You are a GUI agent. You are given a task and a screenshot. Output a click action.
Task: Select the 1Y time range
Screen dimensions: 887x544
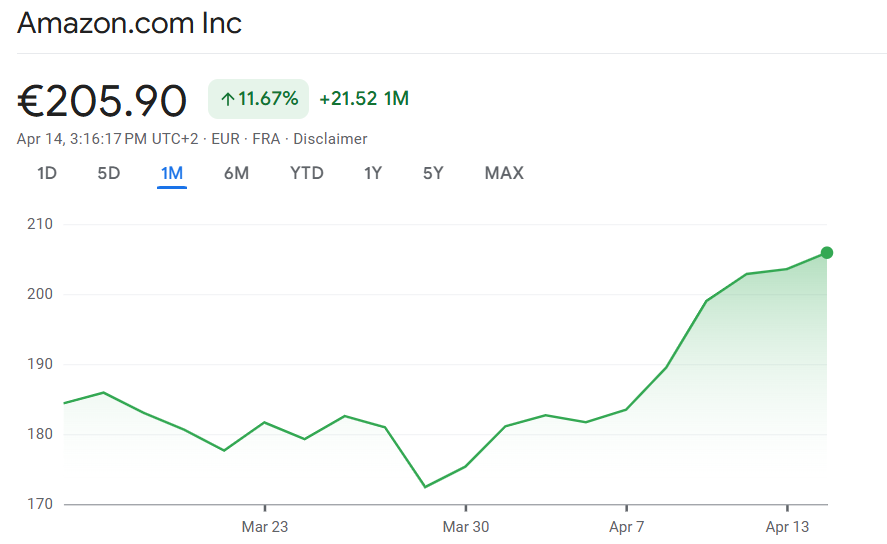(x=373, y=173)
